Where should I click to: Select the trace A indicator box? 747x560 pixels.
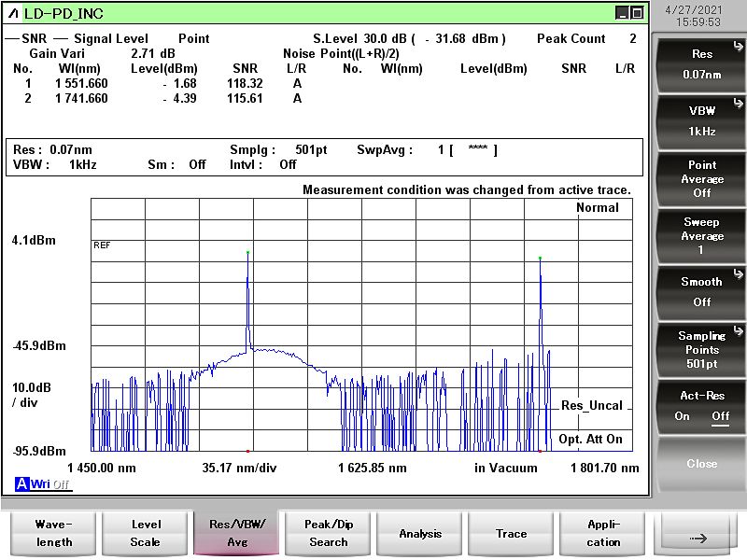point(21,483)
